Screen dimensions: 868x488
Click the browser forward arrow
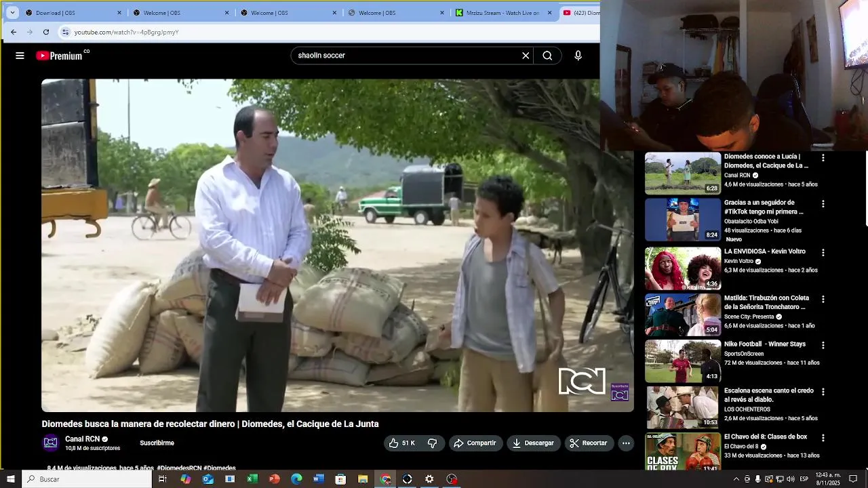30,32
